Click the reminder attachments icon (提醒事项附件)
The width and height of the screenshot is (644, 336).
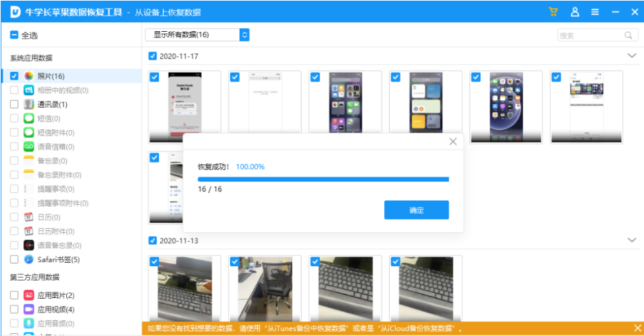pyautogui.click(x=29, y=203)
